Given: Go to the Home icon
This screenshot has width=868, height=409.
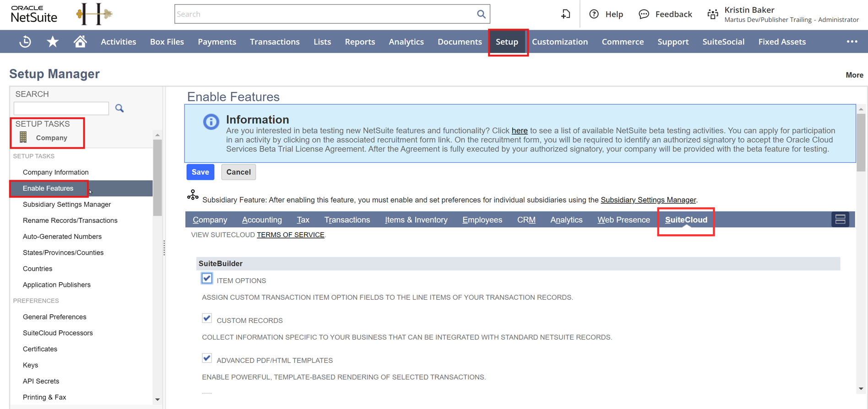Looking at the screenshot, I should [x=80, y=42].
